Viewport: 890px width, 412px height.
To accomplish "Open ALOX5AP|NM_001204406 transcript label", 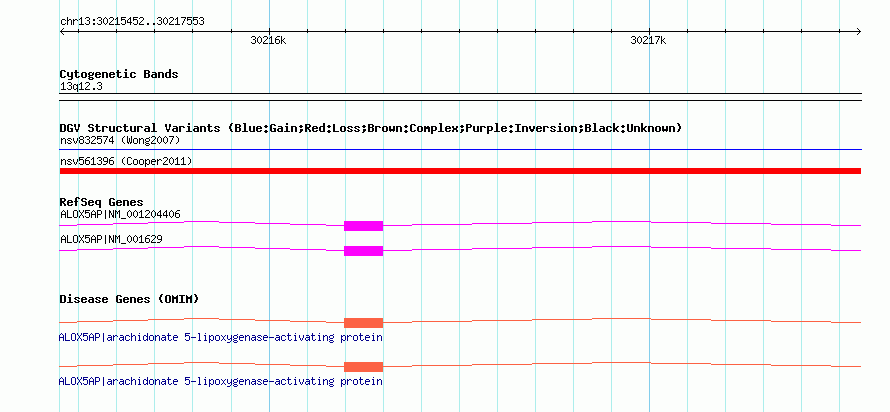I will 120,215.
